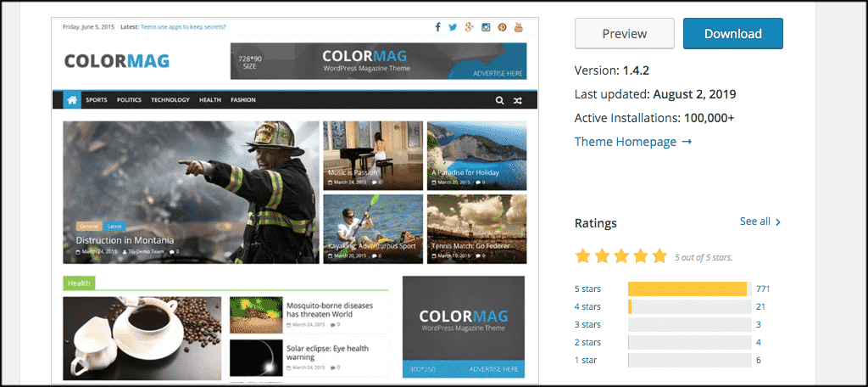The height and width of the screenshot is (387, 868).
Task: Click the blue home icon in navigation bar
Action: [x=71, y=100]
